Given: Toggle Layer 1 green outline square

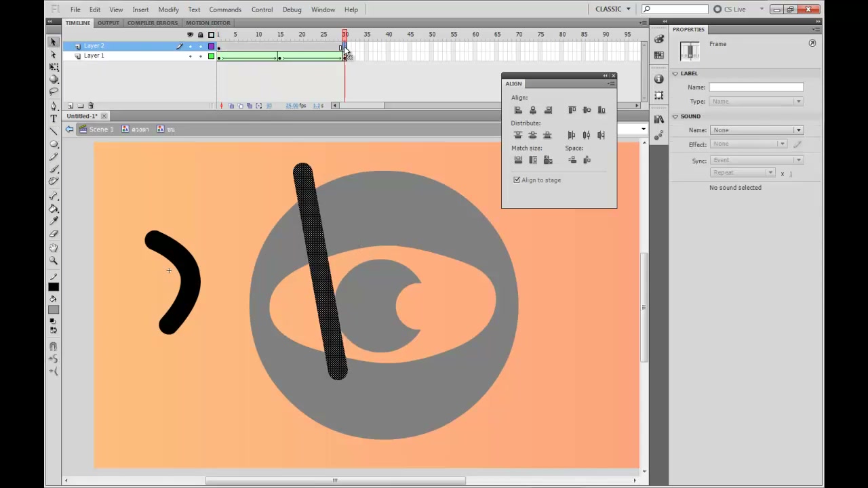Looking at the screenshot, I should pos(211,56).
